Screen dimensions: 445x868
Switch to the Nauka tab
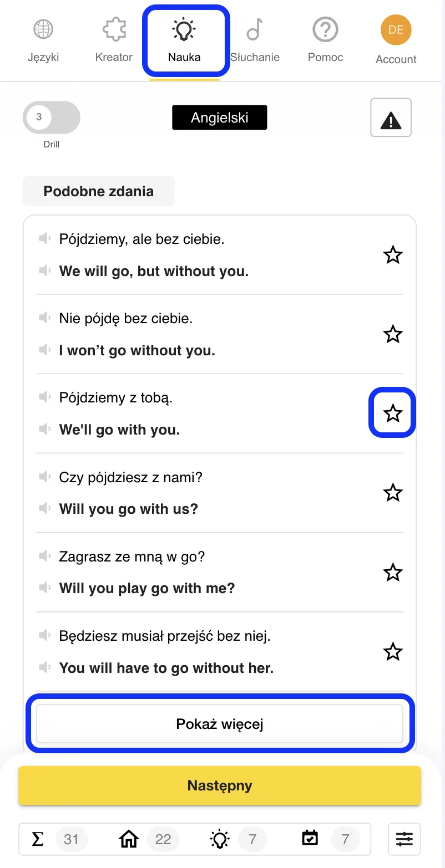point(184,40)
